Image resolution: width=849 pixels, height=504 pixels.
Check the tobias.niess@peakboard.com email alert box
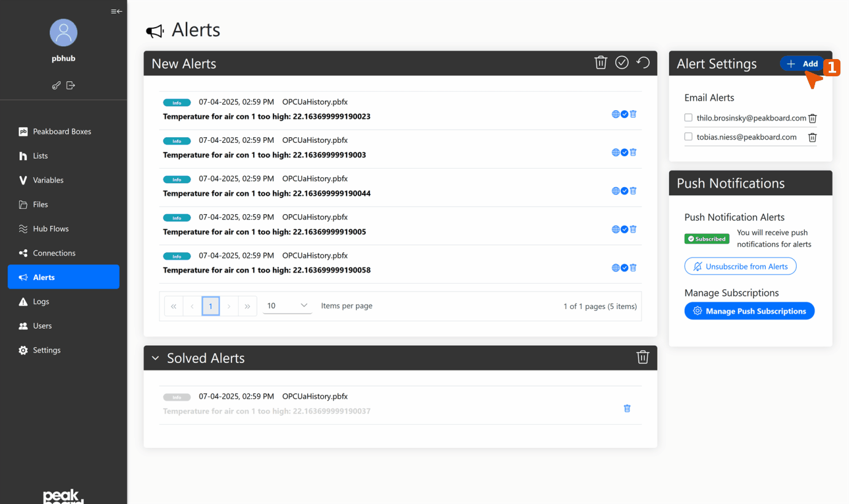688,137
